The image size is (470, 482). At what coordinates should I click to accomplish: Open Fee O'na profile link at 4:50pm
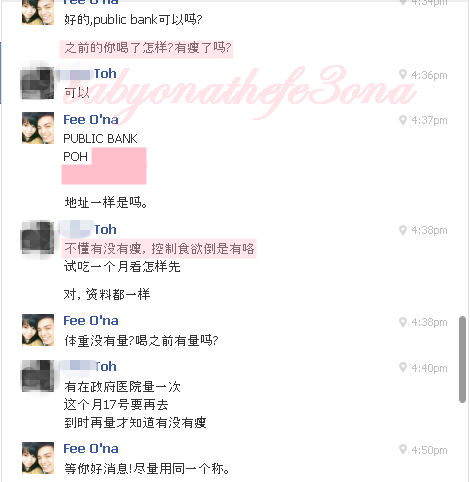pos(91,448)
